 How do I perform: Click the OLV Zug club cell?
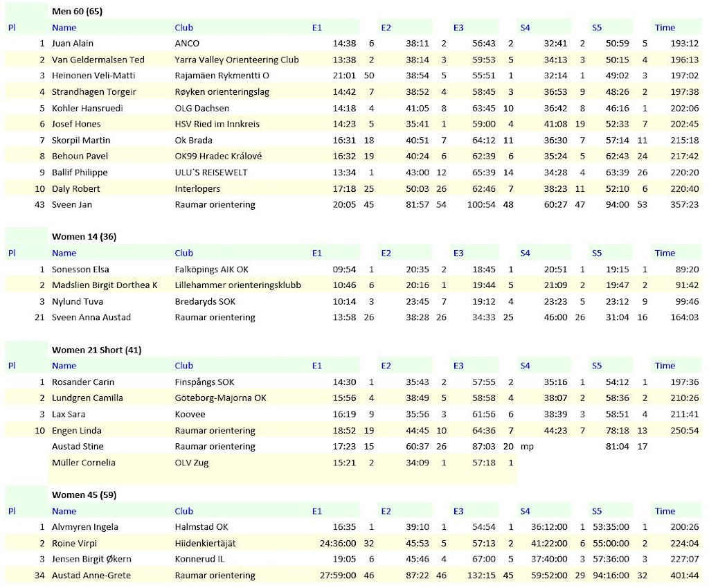(192, 463)
